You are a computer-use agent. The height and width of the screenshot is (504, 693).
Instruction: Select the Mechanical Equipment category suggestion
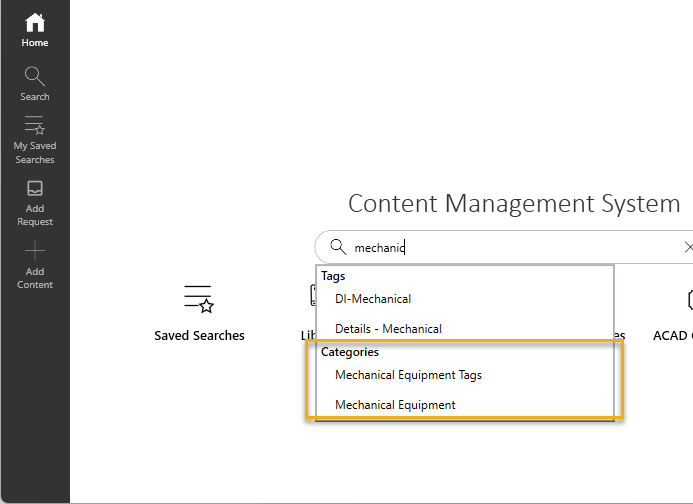(395, 405)
